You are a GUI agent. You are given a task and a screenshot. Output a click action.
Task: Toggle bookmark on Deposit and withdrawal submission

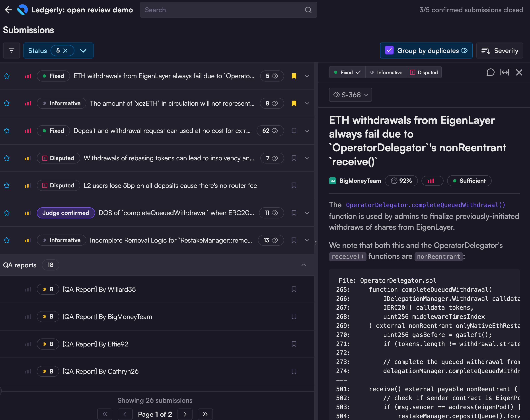coord(294,131)
